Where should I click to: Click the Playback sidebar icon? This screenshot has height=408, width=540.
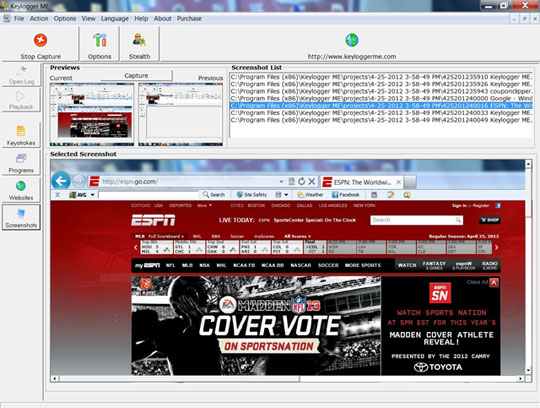click(21, 96)
